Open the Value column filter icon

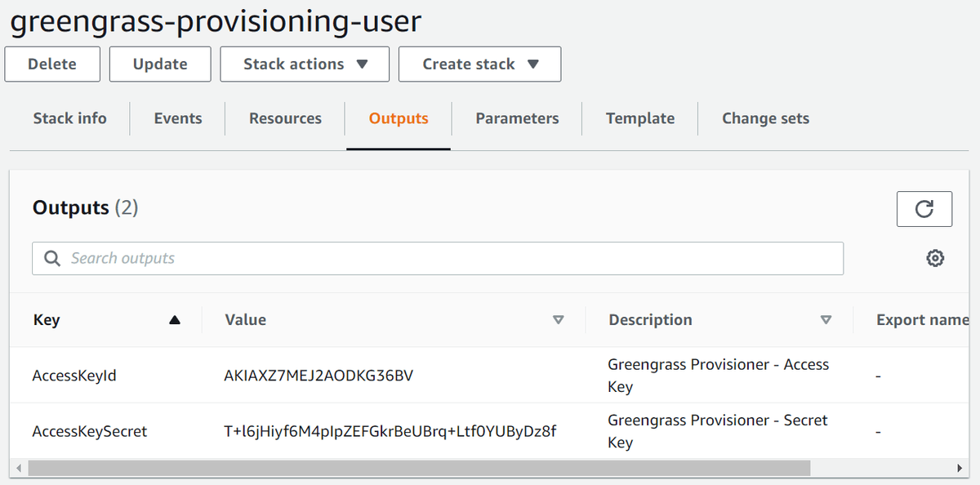click(x=559, y=320)
